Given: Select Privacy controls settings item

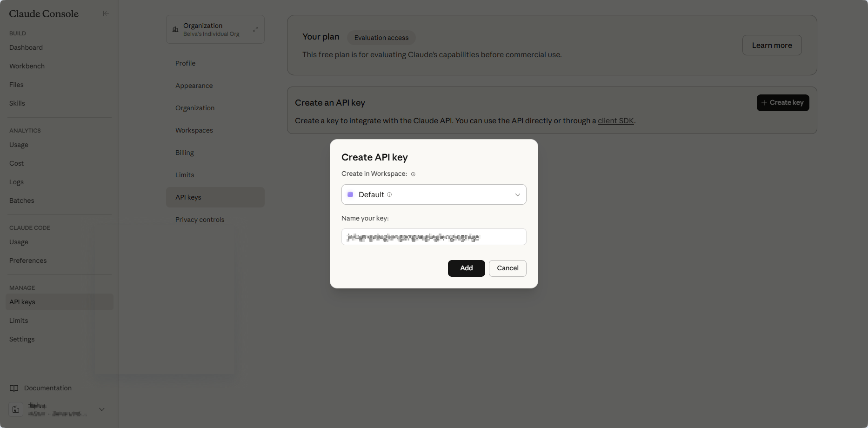Looking at the screenshot, I should 200,220.
